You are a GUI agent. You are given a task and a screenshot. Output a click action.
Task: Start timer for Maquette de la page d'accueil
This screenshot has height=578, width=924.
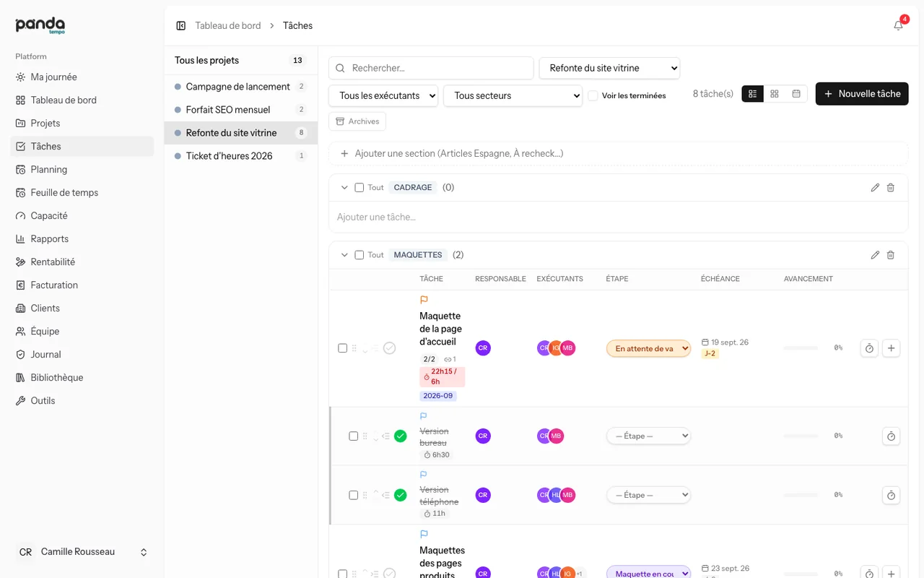click(870, 348)
